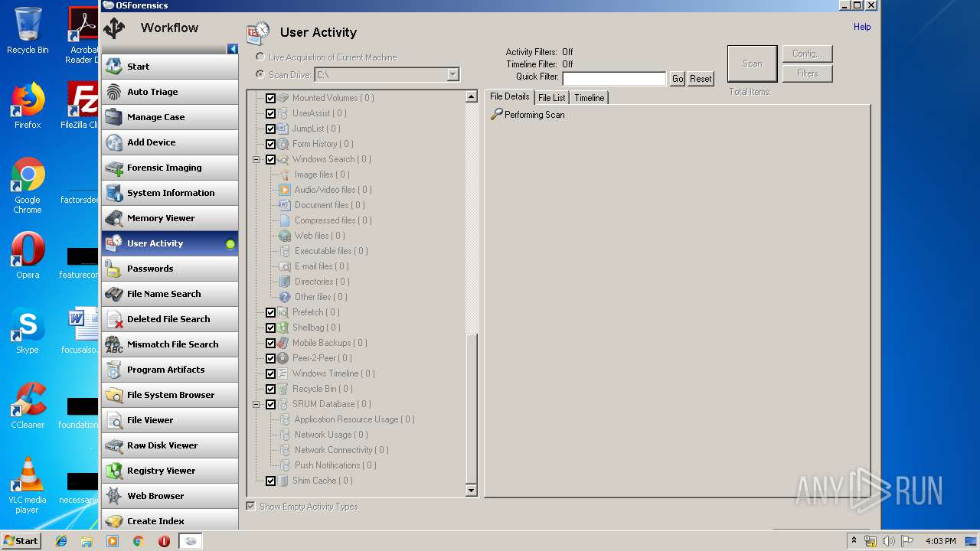Open Forensic Imaging item
The height and width of the screenshot is (551, 980).
click(x=169, y=168)
